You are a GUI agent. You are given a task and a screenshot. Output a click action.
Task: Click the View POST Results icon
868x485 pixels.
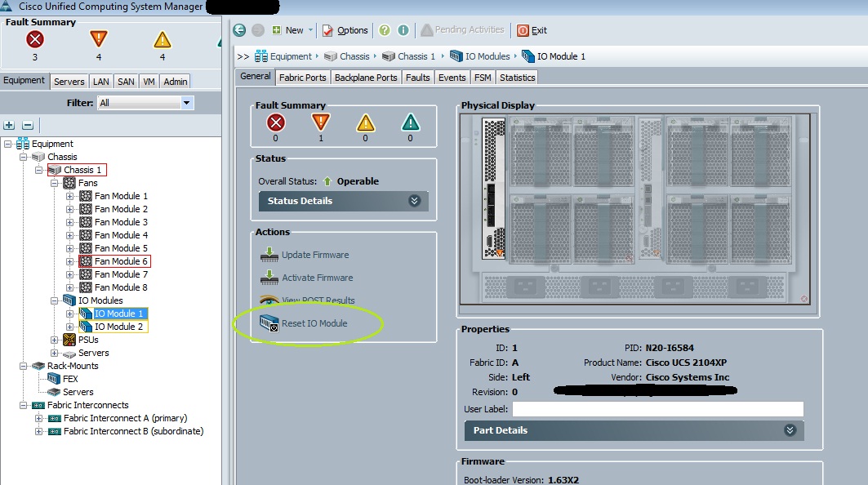click(x=269, y=300)
